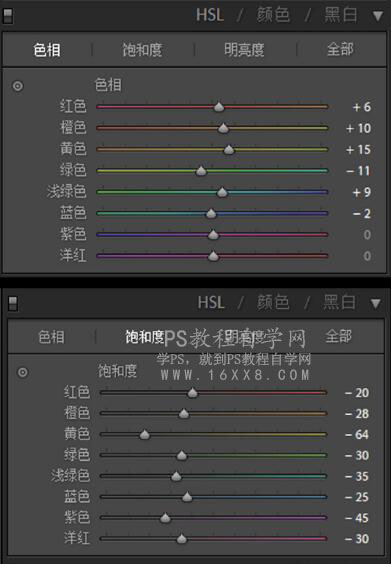Screen dimensions: 391x564
Task: Click the 紫色 hue value 0
Action: (x=367, y=235)
